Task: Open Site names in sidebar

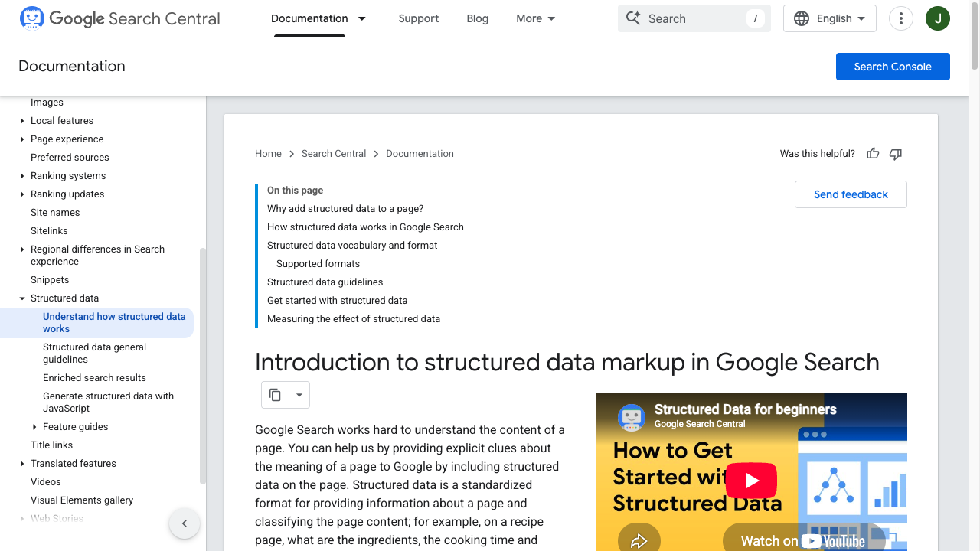Action: pyautogui.click(x=55, y=213)
